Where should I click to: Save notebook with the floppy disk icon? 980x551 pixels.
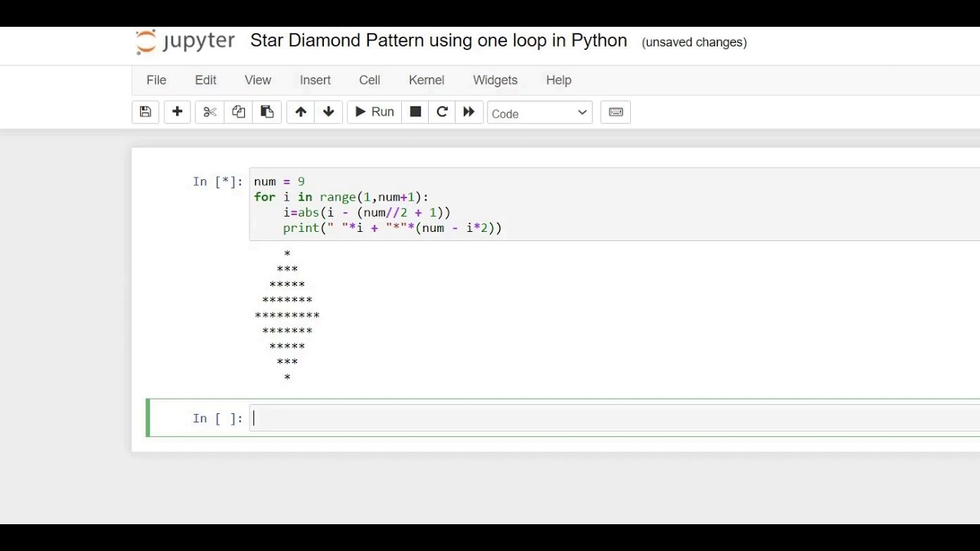pos(145,112)
